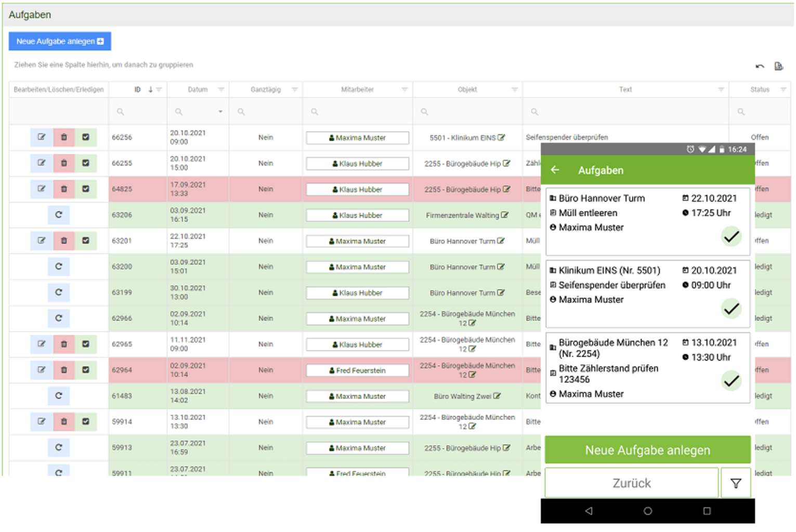Screen dimensions: 796x532
Task: Delete task 66255 using the trash icon
Action: click(64, 163)
